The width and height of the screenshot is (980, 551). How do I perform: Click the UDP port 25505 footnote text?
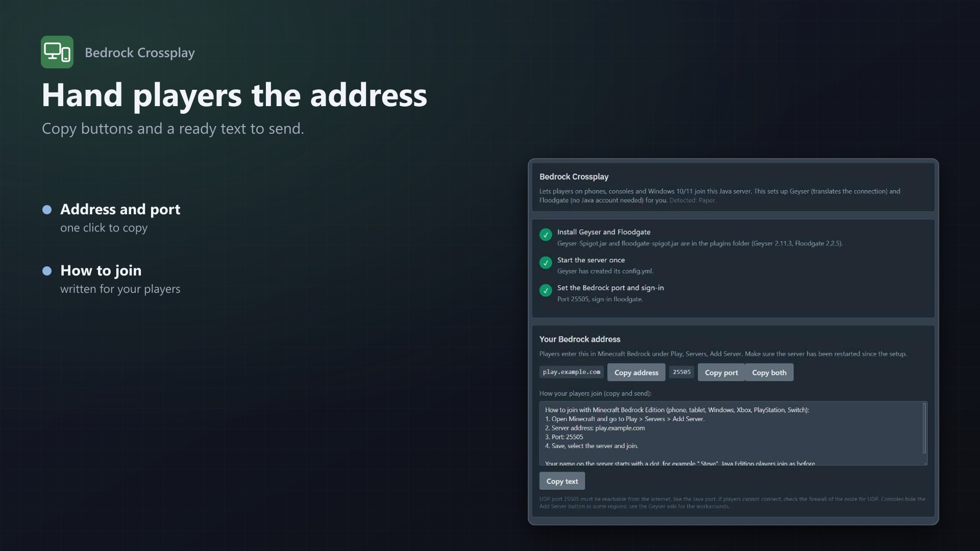click(x=732, y=503)
